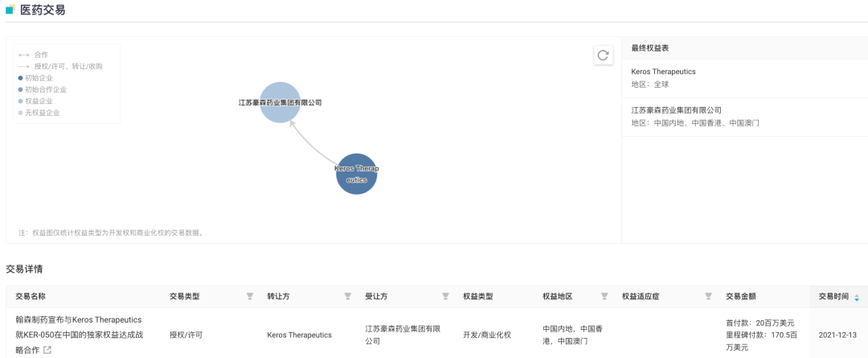Click the 医药交易 section icon
Viewport: 868px width, 358px height.
pos(10,10)
